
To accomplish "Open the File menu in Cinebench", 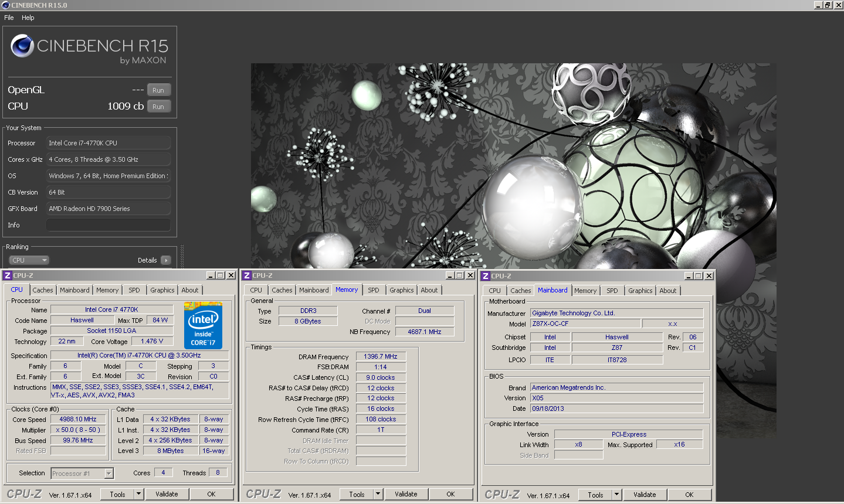I will (9, 18).
